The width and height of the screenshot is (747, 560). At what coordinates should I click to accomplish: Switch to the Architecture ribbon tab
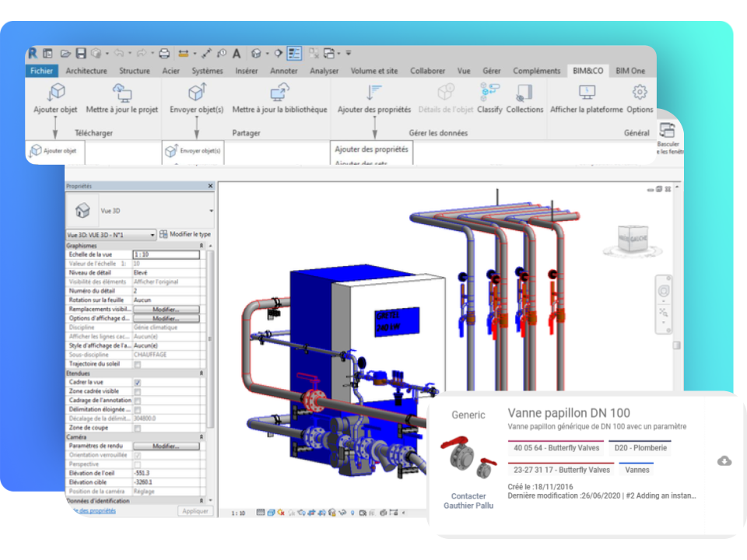pyautogui.click(x=86, y=71)
